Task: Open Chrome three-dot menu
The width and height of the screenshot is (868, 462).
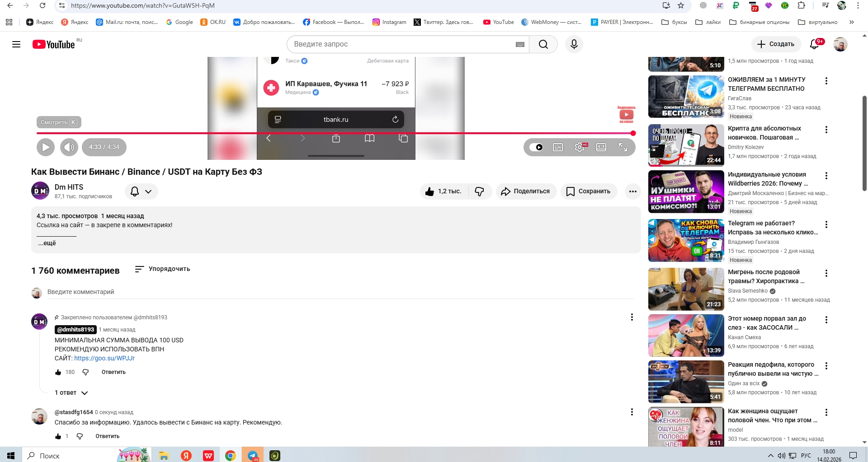Action: [x=858, y=5]
